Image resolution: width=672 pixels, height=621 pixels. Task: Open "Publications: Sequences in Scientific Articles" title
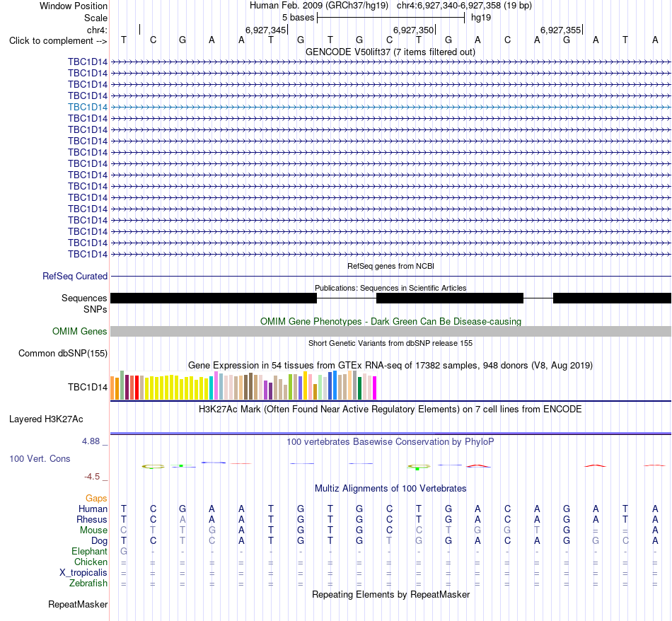pos(390,288)
